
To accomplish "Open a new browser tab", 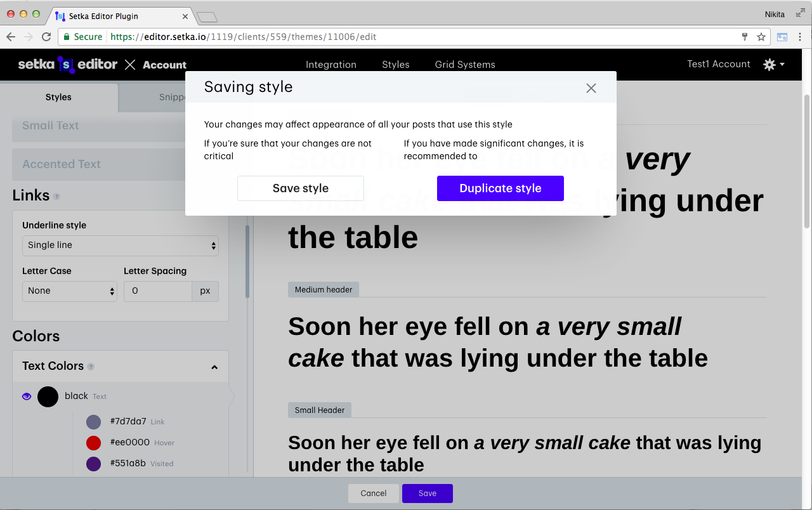I will point(207,17).
